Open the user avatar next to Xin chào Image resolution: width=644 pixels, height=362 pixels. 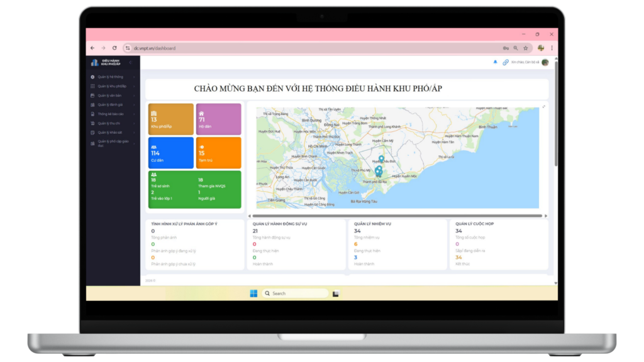point(545,62)
